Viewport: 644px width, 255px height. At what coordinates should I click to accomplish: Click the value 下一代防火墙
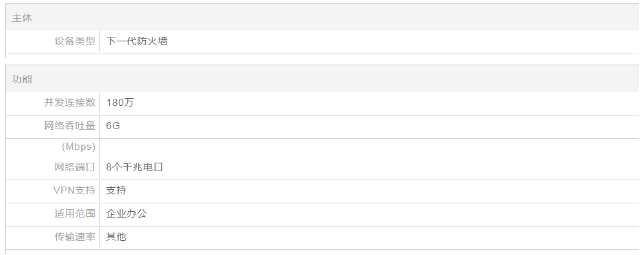coord(137,41)
